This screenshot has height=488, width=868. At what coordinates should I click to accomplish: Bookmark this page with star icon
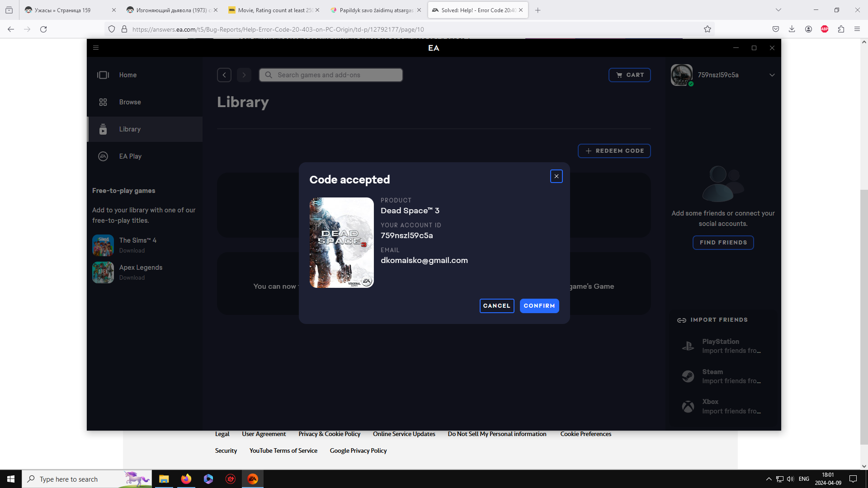point(707,29)
